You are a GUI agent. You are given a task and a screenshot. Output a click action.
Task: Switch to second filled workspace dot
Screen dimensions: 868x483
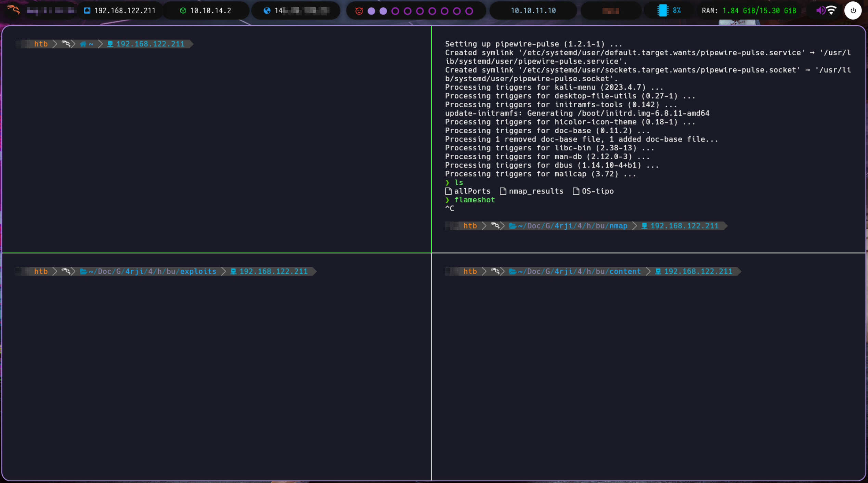(x=383, y=11)
